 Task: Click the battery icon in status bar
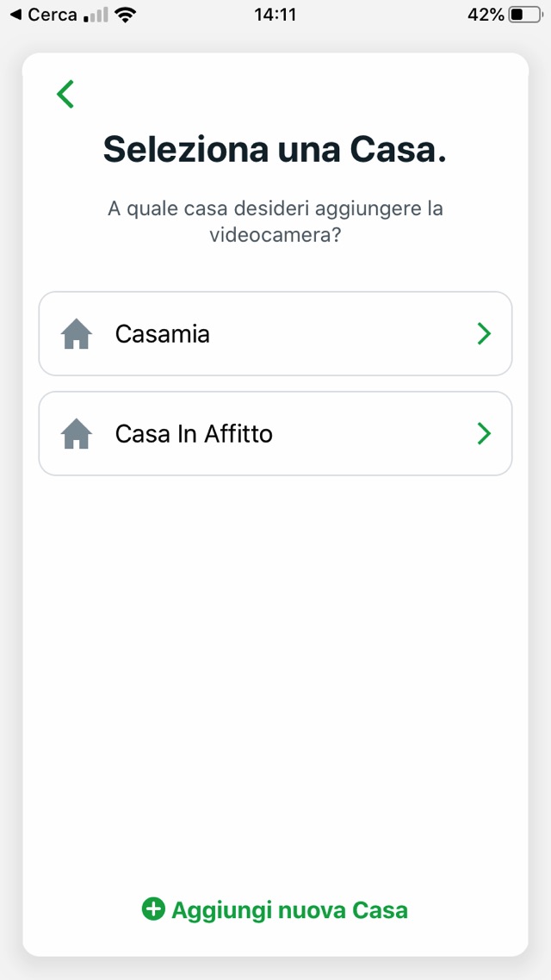pyautogui.click(x=523, y=15)
